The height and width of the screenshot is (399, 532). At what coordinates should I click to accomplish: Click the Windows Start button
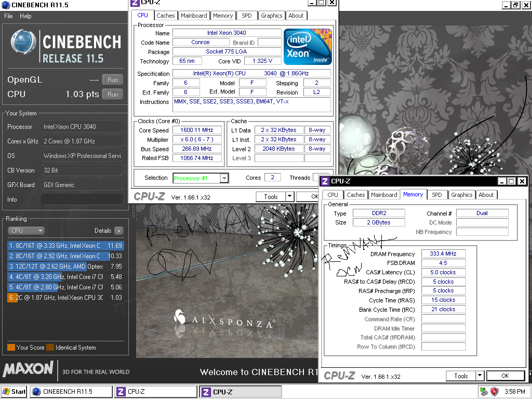14,392
